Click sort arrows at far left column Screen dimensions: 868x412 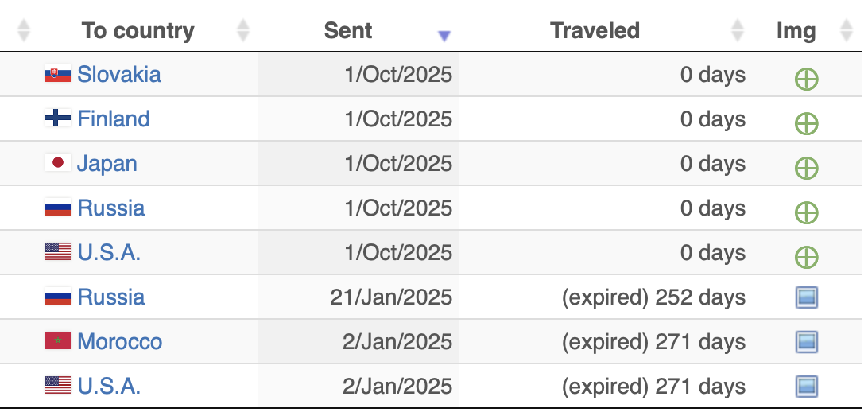24,31
